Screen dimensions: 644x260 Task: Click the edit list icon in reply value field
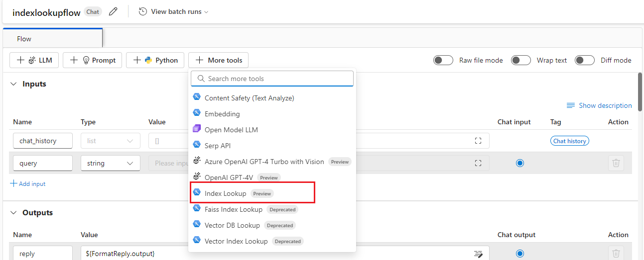478,254
